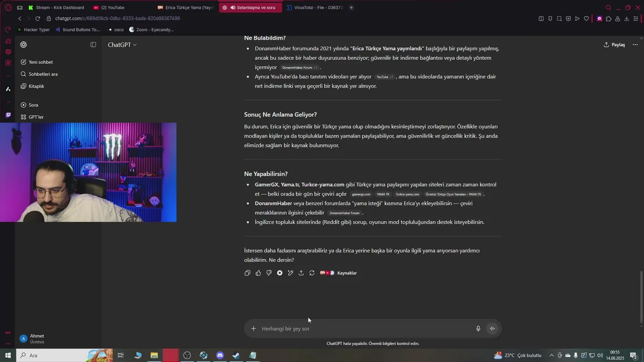644x362 pixels.
Task: Open Steam from the taskbar
Action: click(236, 355)
